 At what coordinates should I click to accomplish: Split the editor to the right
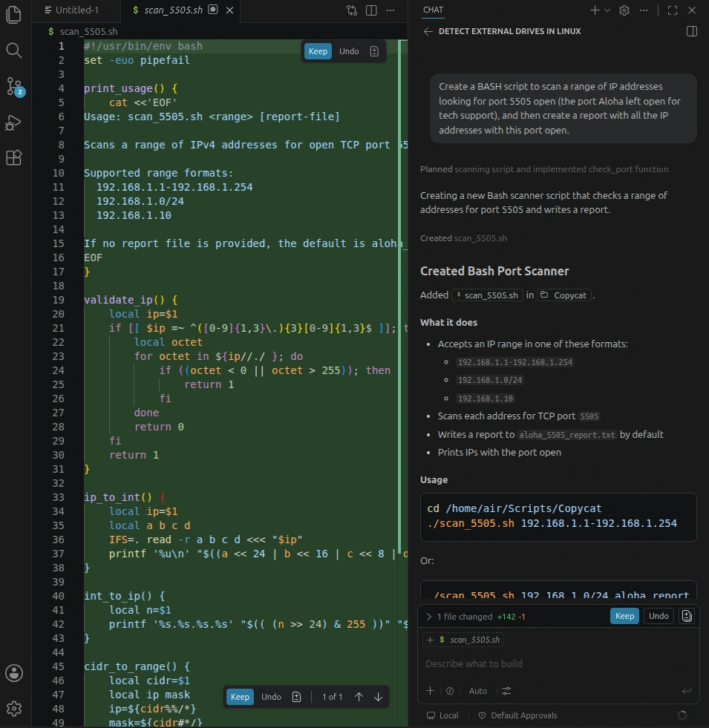click(371, 10)
